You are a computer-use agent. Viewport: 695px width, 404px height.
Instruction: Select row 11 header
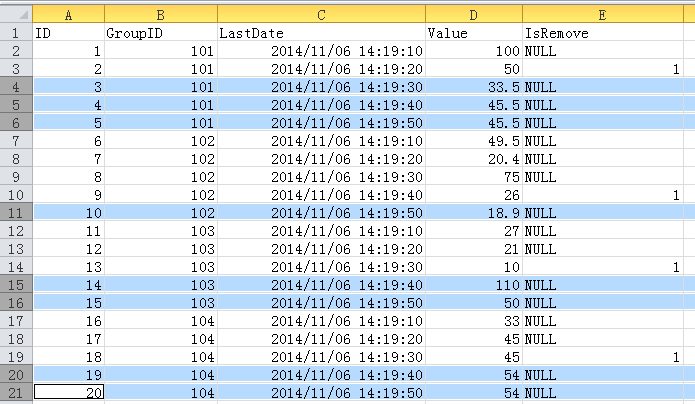[x=16, y=212]
